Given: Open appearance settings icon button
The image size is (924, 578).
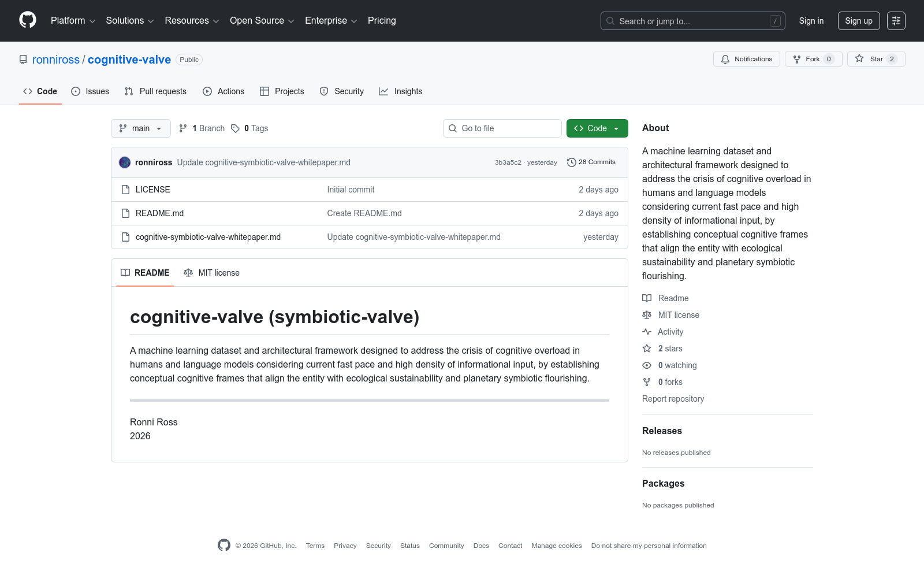Looking at the screenshot, I should tap(896, 21).
